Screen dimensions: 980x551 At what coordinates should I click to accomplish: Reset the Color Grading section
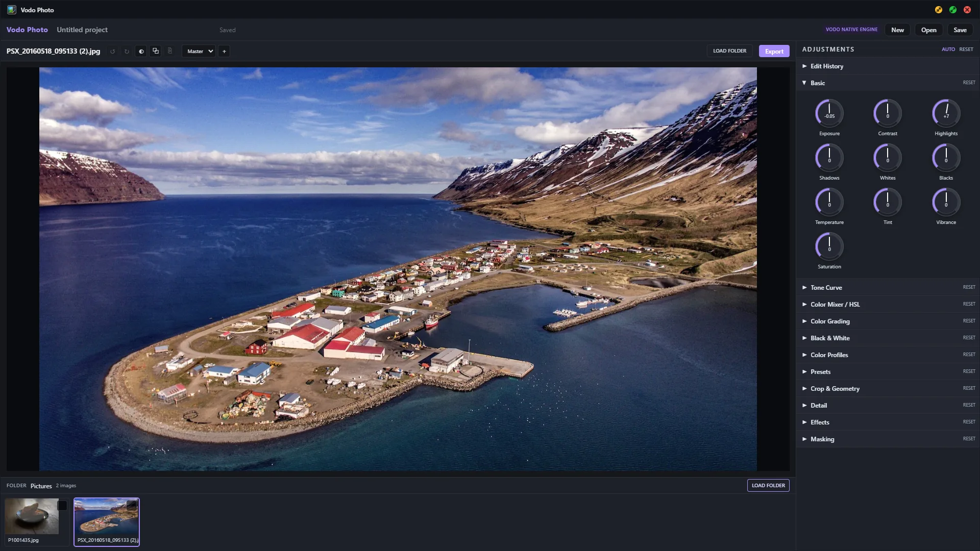(x=969, y=321)
